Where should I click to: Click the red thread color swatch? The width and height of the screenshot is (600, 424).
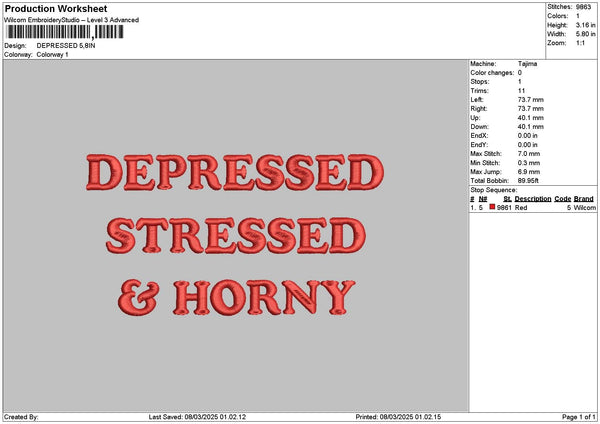[492, 207]
